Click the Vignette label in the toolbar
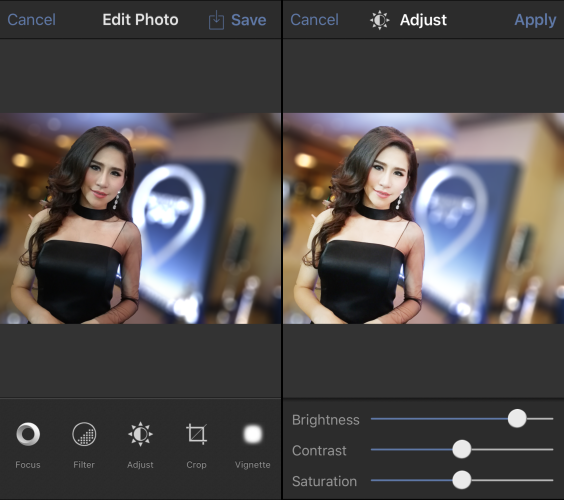Screen dimensions: 564x500 (x=253, y=465)
